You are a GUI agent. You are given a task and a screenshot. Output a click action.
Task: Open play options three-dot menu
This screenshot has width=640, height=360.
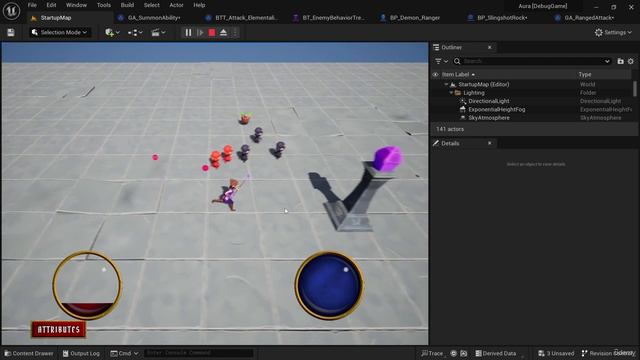(x=235, y=33)
